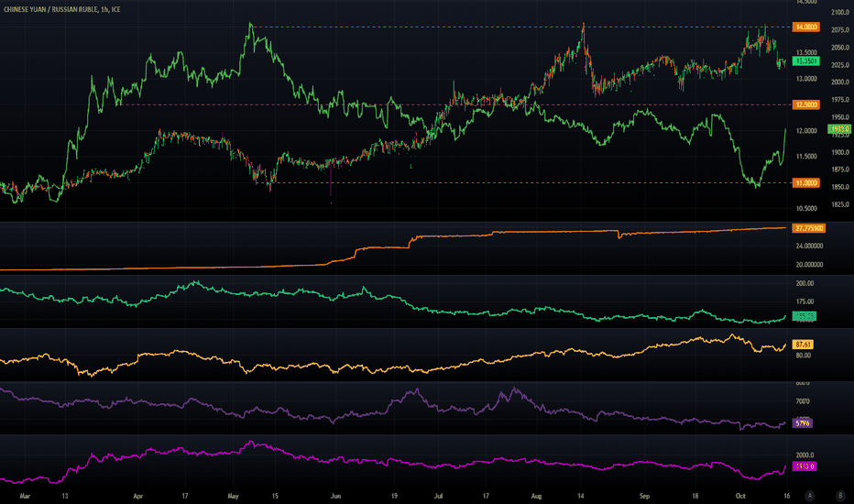Click the Apr date on time axis
This screenshot has height=504, width=854.
point(137,496)
